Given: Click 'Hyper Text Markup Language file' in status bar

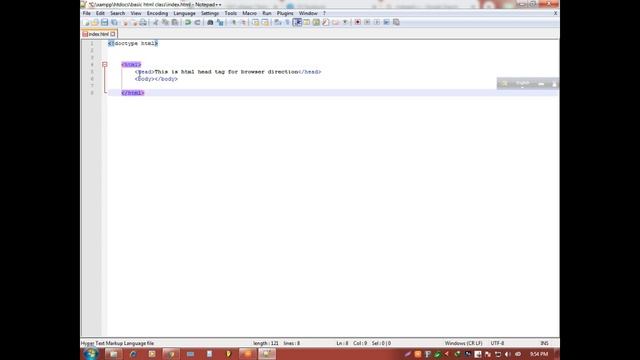Looking at the screenshot, I should click(118, 343).
